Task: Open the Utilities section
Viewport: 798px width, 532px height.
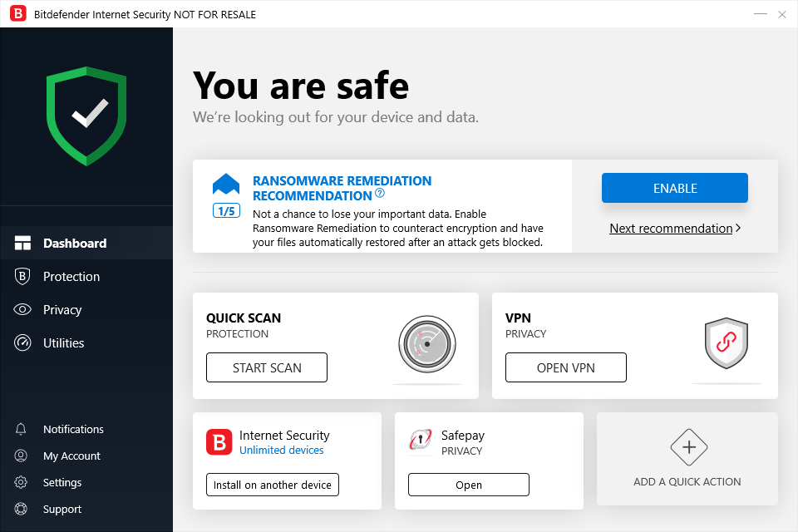Action: tap(64, 343)
